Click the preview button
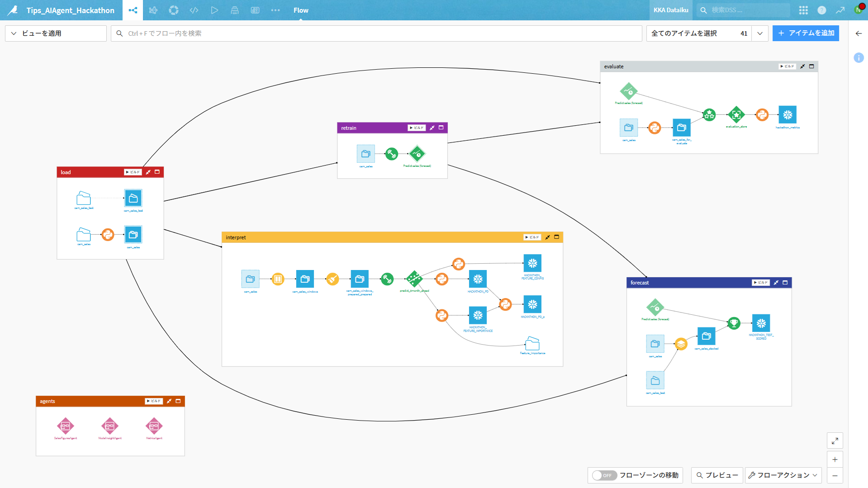The height and width of the screenshot is (488, 868). (717, 475)
